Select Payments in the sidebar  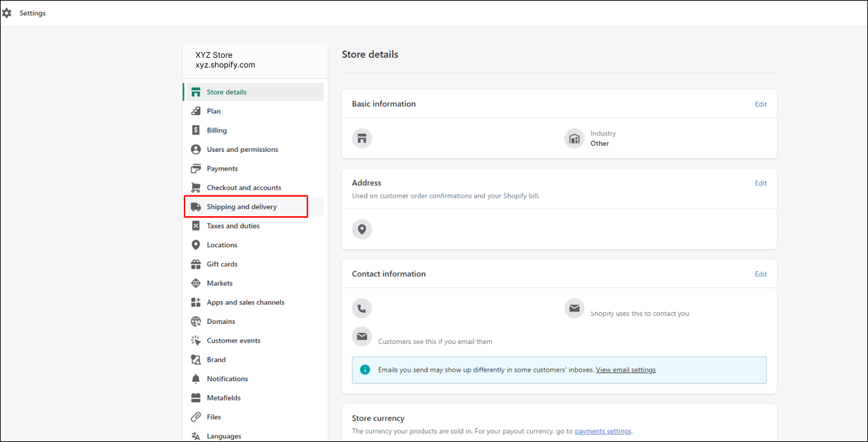point(253,169)
